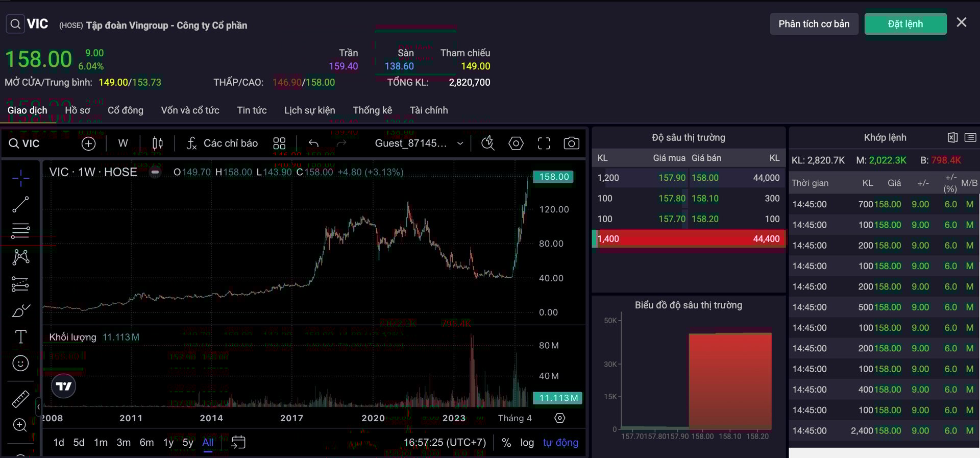This screenshot has height=458, width=980.
Task: Select the ruler measure tool
Action: coord(20,399)
